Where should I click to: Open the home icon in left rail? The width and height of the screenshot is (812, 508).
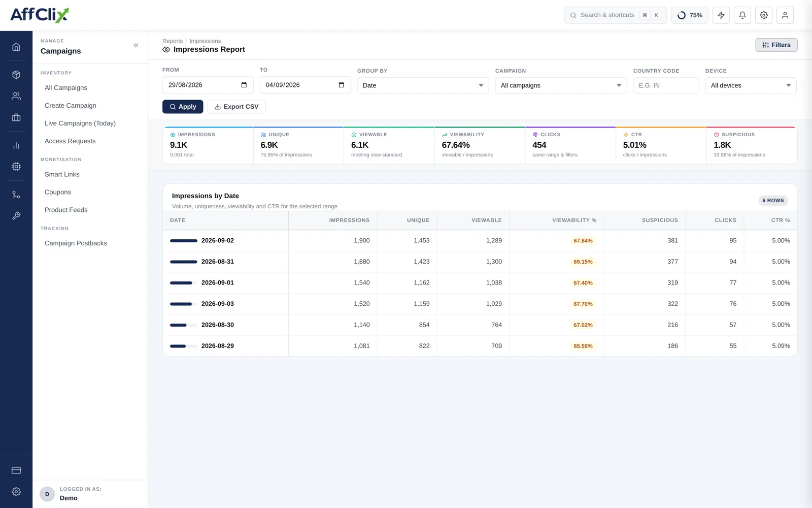16,47
